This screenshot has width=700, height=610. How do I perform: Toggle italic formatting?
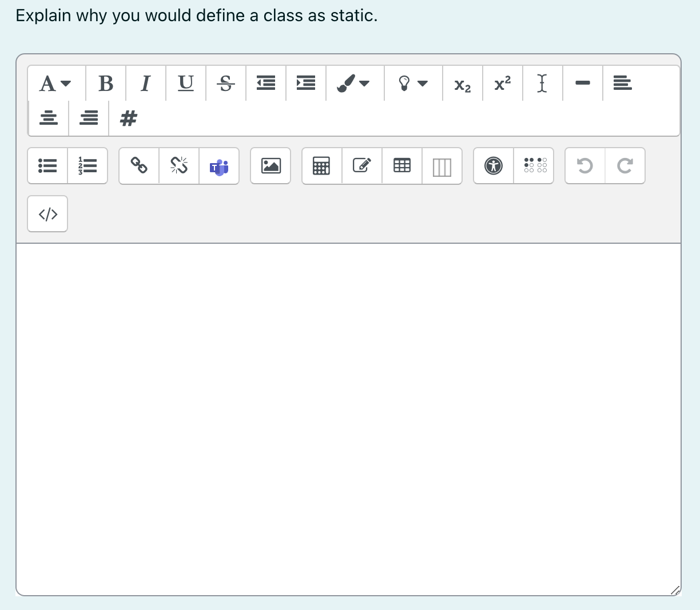click(x=146, y=84)
